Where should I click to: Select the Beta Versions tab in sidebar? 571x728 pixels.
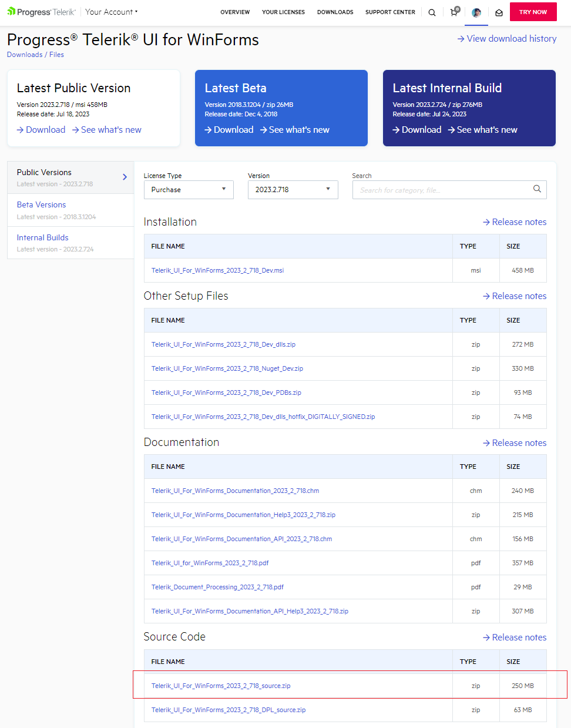click(41, 205)
